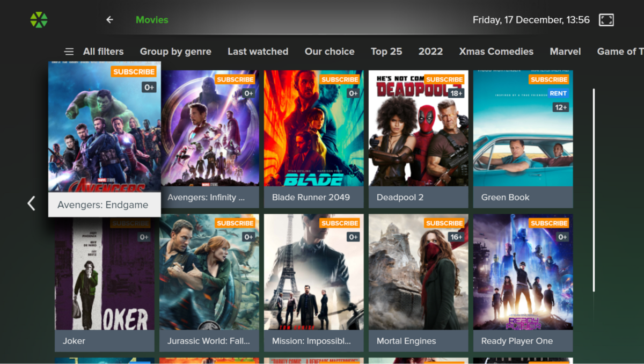The height and width of the screenshot is (364, 644).
Task: Select the Our choice filter
Action: (330, 52)
